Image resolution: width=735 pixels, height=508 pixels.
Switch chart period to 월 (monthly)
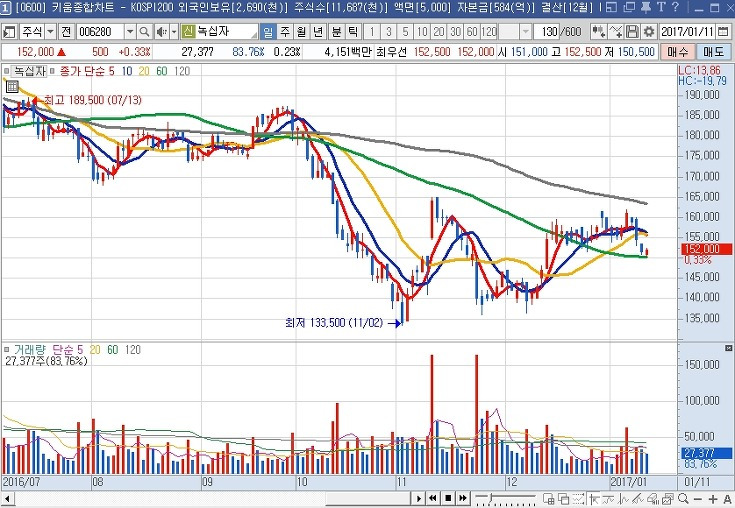tap(301, 32)
